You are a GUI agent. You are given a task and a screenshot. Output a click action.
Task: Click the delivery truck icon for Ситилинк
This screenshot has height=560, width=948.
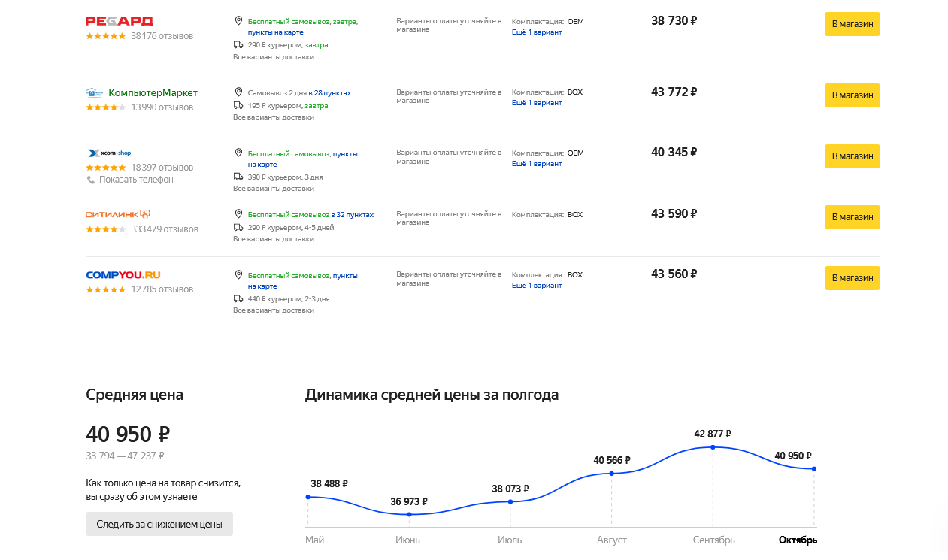coord(238,227)
